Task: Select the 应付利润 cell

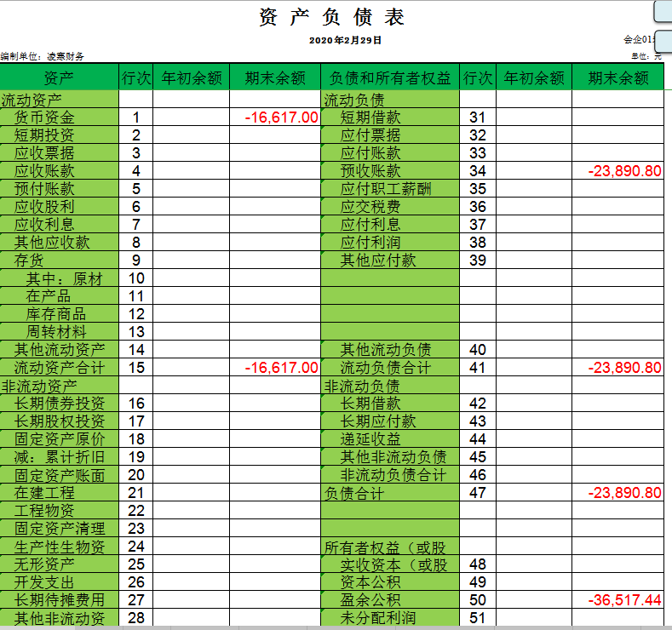Action: tap(390, 243)
